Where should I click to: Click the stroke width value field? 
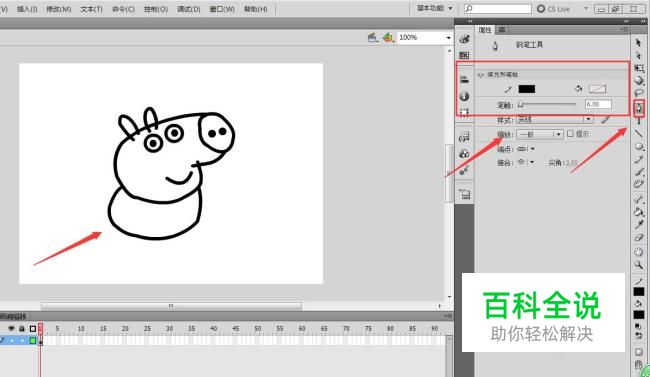(x=598, y=104)
